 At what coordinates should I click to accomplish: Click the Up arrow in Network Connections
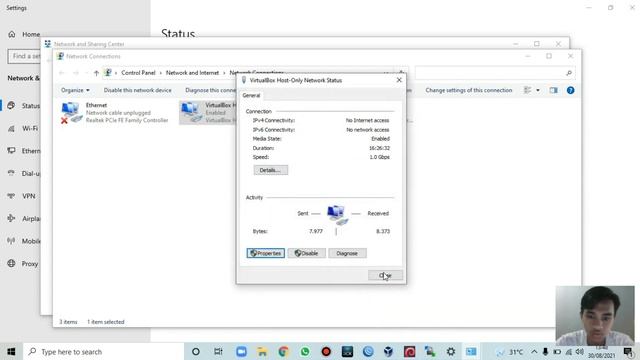click(x=96, y=73)
